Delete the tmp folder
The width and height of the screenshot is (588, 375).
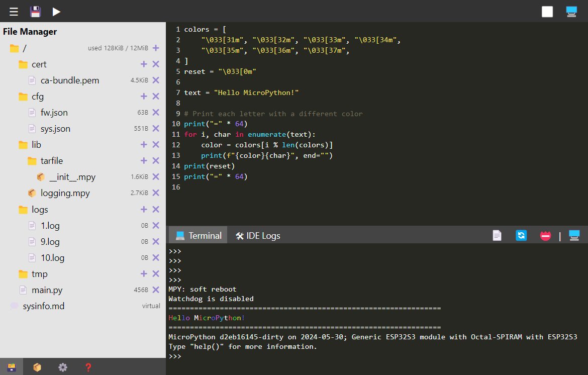coord(156,274)
